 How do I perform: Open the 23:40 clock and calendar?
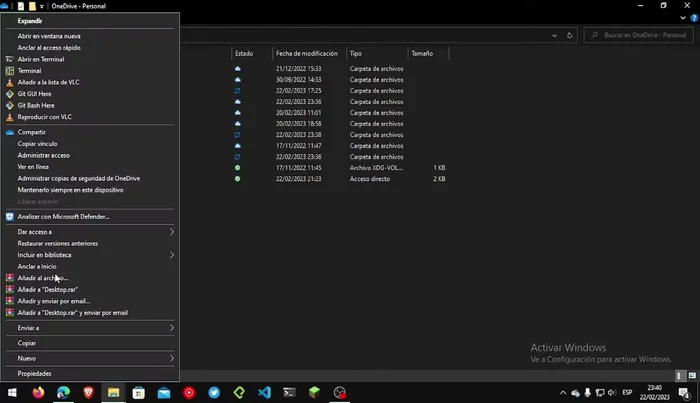pos(654,392)
